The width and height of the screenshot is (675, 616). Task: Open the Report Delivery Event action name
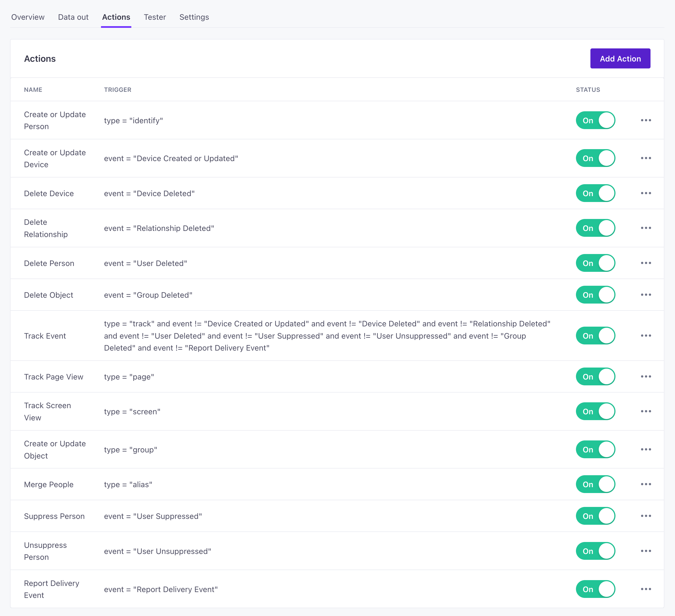[x=51, y=590]
